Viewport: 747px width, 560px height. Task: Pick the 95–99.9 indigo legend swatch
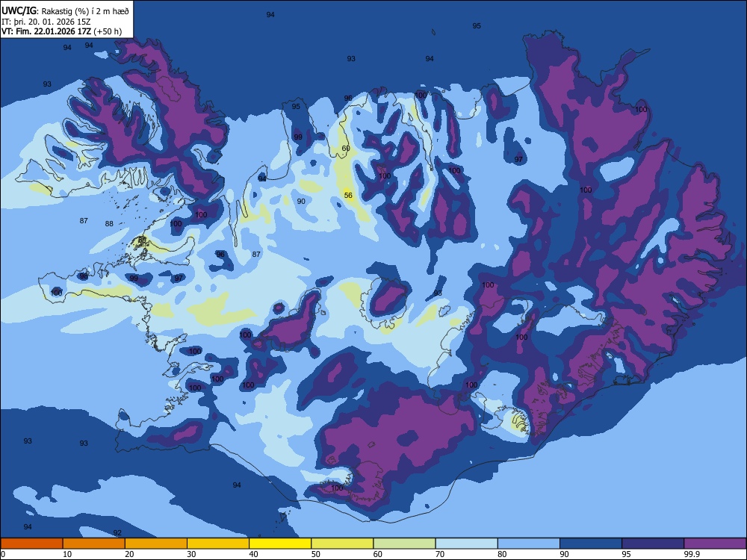coord(653,544)
